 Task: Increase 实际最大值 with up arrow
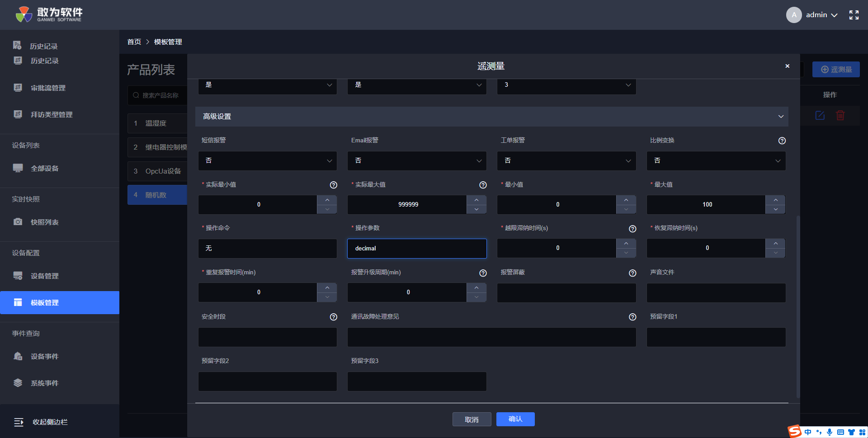[x=476, y=200]
